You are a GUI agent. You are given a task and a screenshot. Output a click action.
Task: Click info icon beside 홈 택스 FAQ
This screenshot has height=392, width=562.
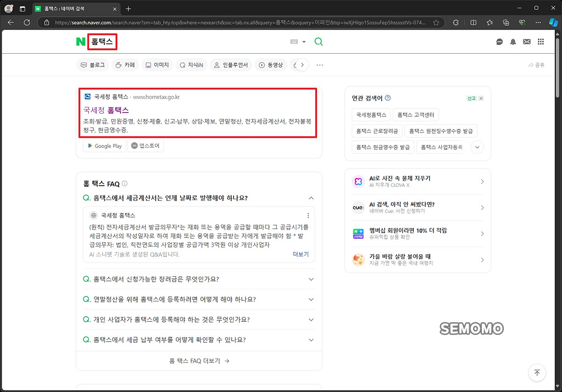pyautogui.click(x=125, y=183)
